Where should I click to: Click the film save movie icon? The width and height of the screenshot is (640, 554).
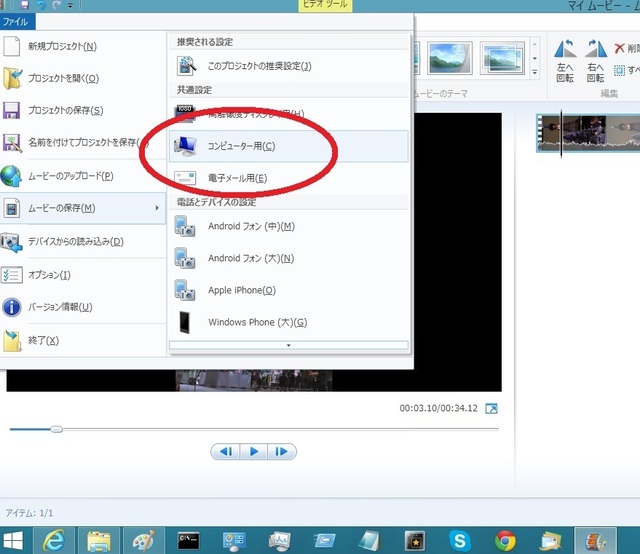coord(11,208)
